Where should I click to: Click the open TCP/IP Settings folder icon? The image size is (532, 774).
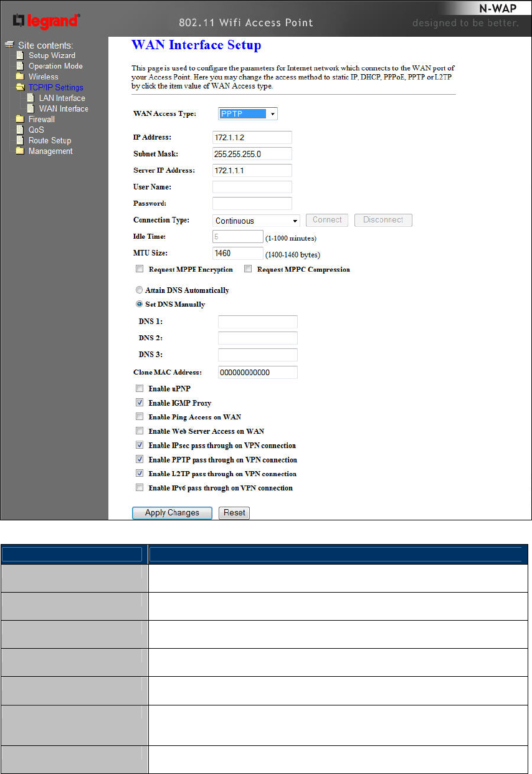pyautogui.click(x=21, y=87)
